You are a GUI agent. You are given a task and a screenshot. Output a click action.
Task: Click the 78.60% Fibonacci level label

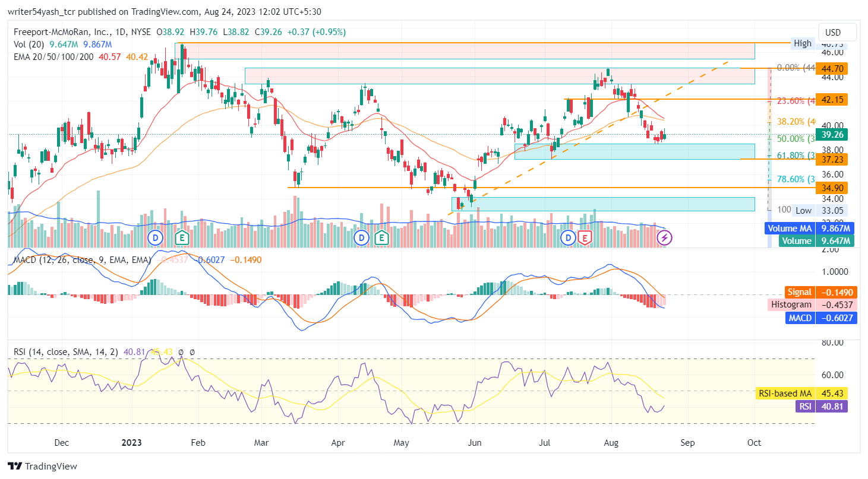click(796, 179)
